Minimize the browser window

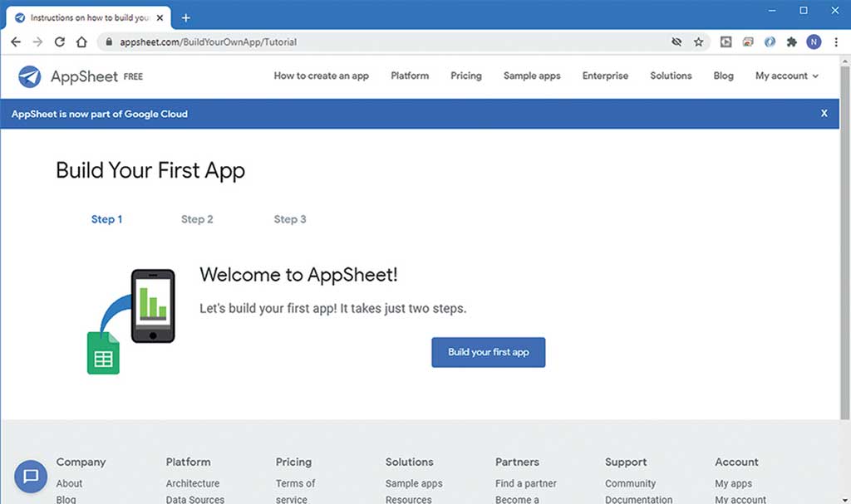click(x=772, y=10)
